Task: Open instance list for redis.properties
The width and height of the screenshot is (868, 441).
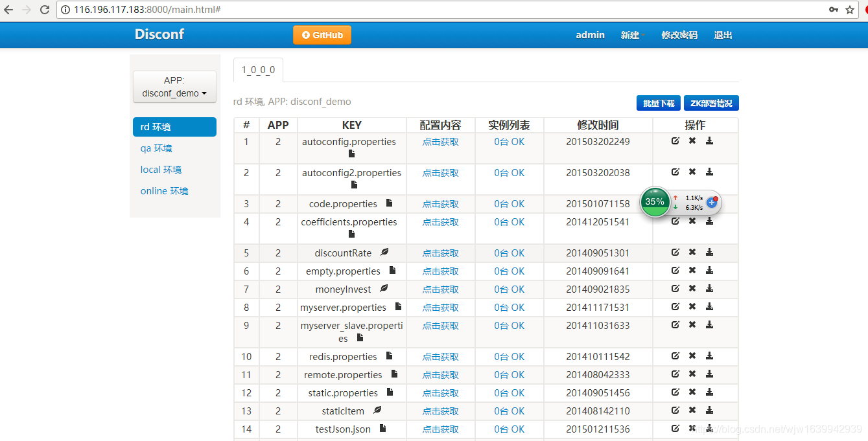Action: [509, 357]
